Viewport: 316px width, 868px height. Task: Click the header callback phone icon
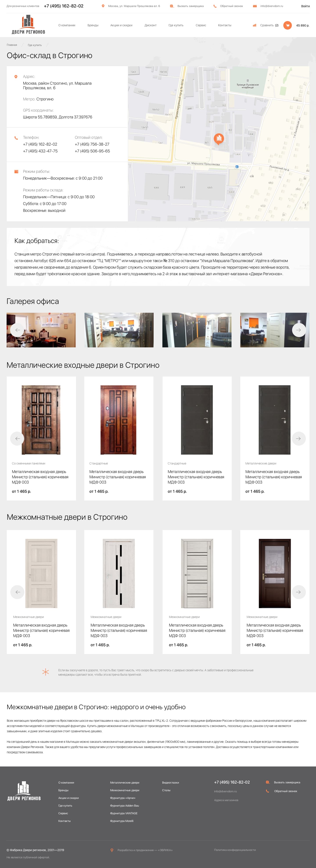click(x=215, y=6)
